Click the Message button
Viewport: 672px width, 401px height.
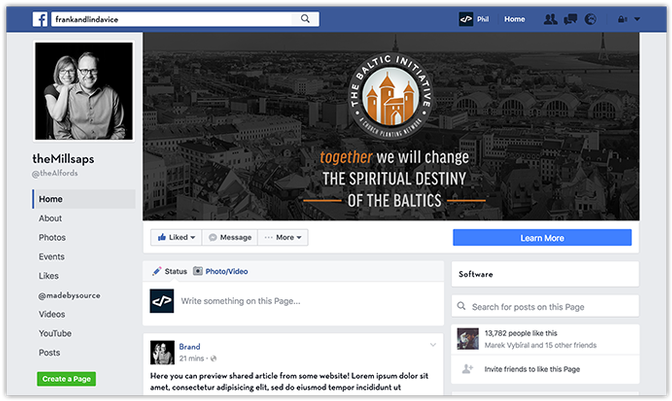[x=230, y=237]
